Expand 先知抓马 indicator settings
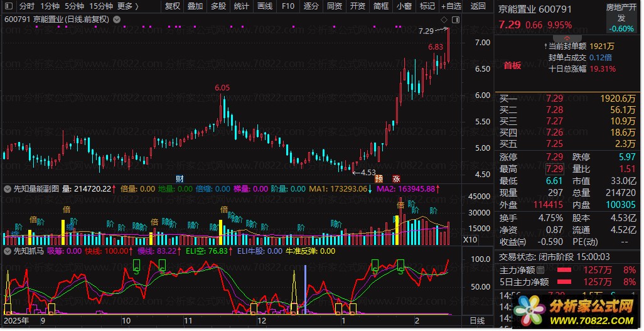The width and height of the screenshot is (644, 331). [x=8, y=251]
